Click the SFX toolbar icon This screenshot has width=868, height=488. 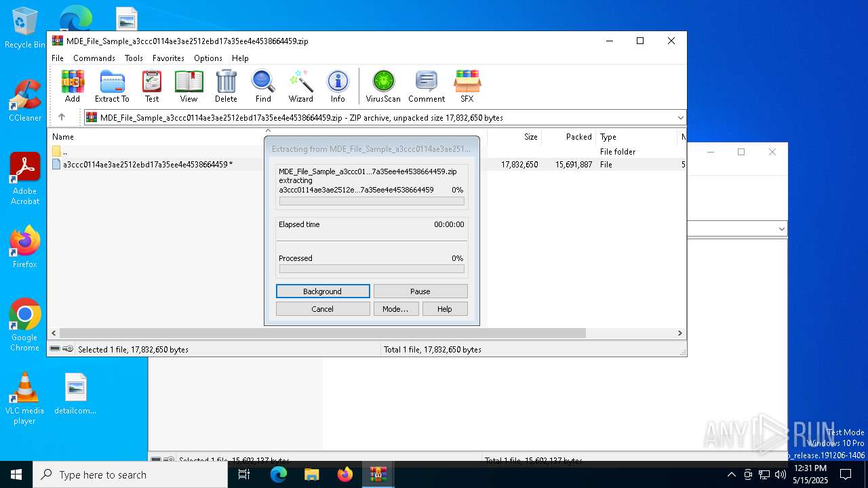467,86
